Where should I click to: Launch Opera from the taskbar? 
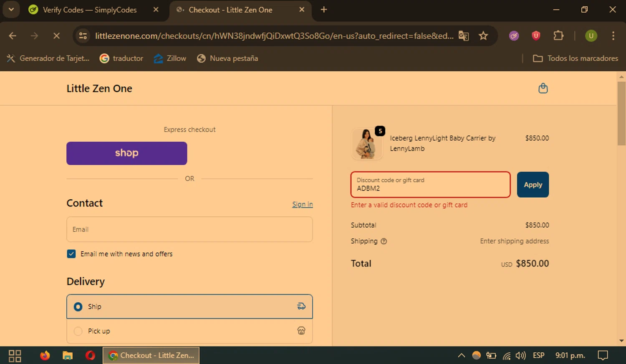coord(90,356)
